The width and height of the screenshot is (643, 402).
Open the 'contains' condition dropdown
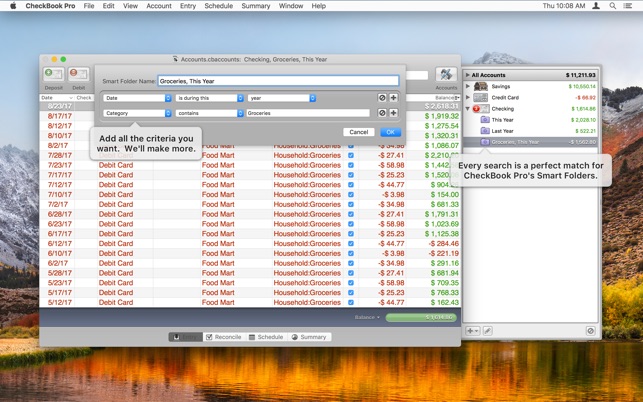(210, 113)
